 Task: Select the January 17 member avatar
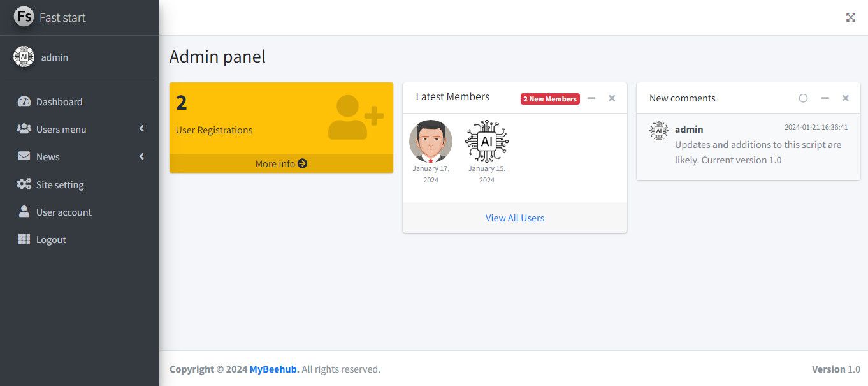431,141
